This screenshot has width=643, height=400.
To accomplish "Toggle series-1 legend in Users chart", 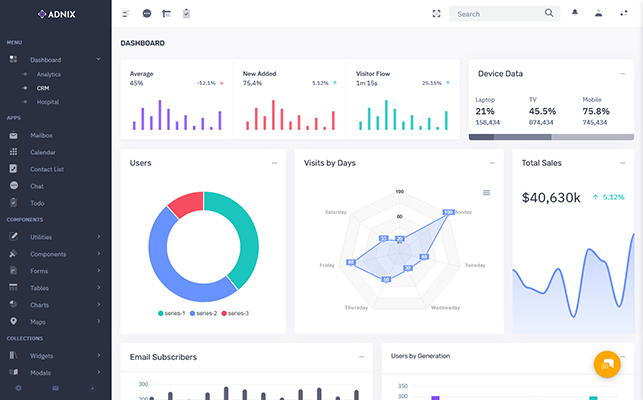I will 173,313.
